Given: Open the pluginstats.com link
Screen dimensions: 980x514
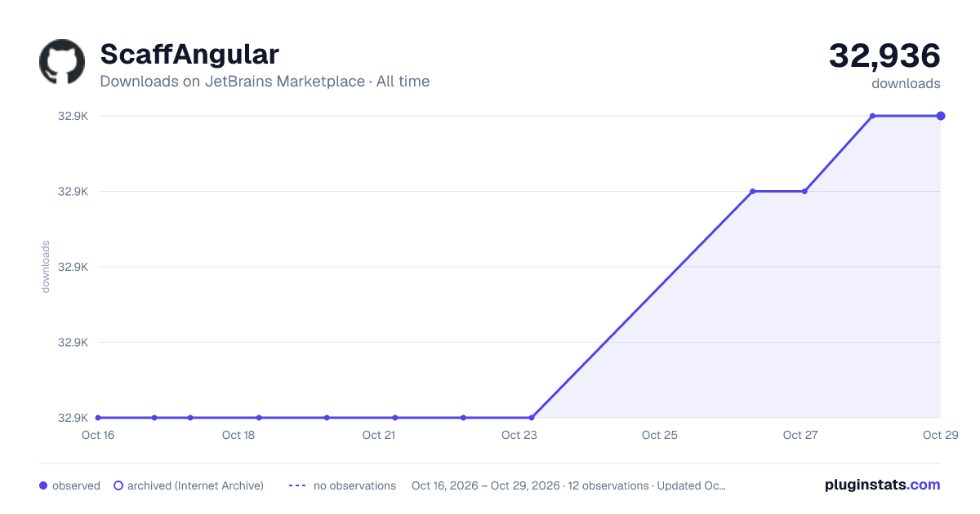Looking at the screenshot, I should 882,485.
